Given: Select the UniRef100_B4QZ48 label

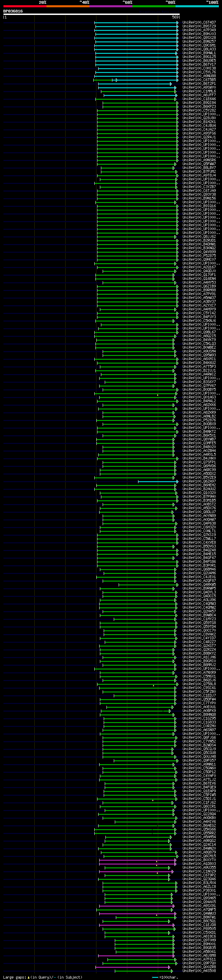Looking at the screenshot, I should [x=199, y=550].
